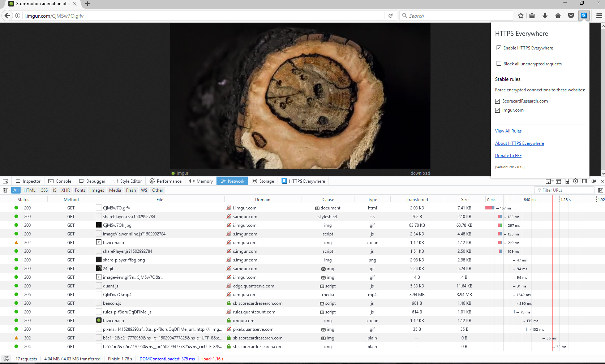Follow the Donate to EFF link
605x364 pixels.
coord(508,156)
